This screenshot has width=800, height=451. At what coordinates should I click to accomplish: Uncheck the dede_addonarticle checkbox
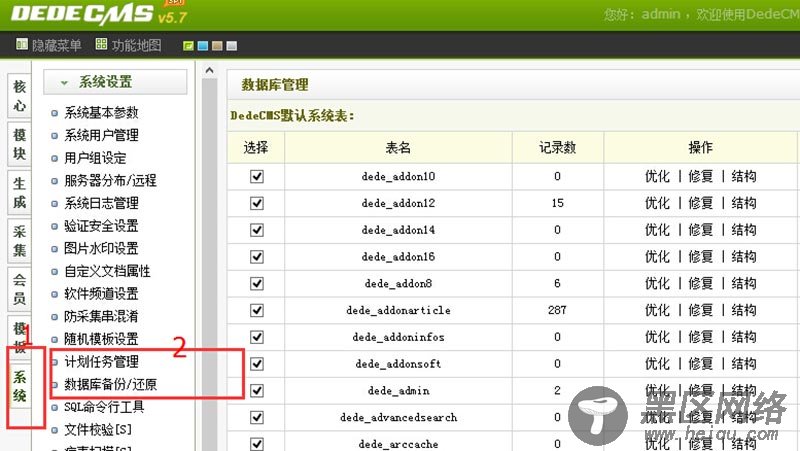point(257,310)
